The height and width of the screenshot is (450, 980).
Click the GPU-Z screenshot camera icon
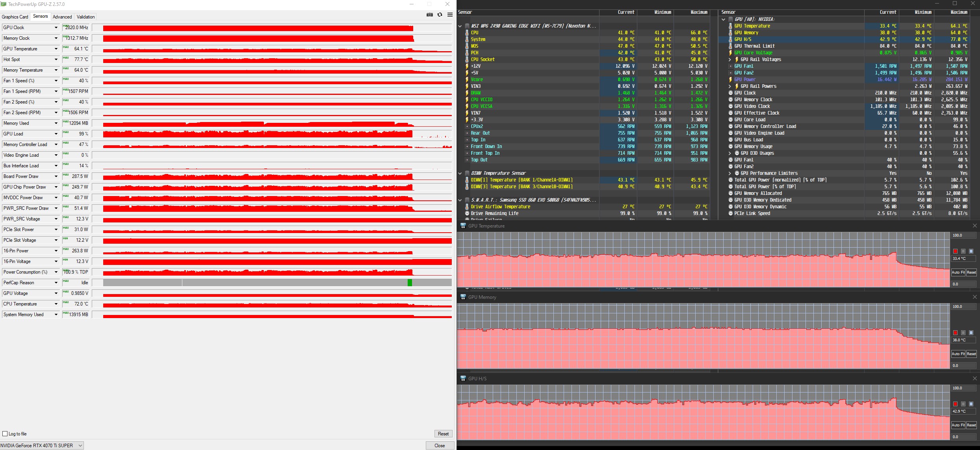click(429, 15)
